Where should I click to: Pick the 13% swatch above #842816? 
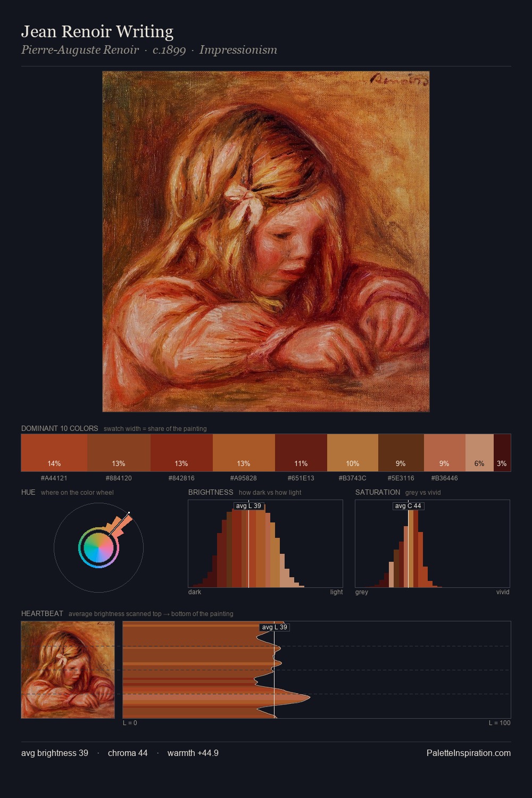click(x=181, y=453)
